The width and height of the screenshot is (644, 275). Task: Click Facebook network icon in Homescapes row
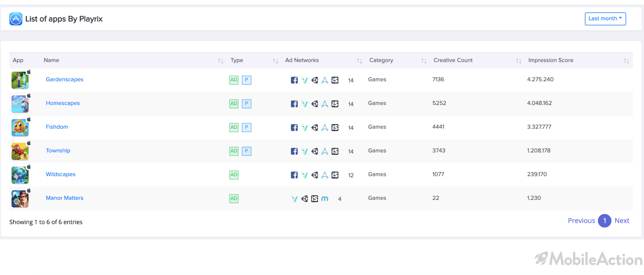[294, 104]
